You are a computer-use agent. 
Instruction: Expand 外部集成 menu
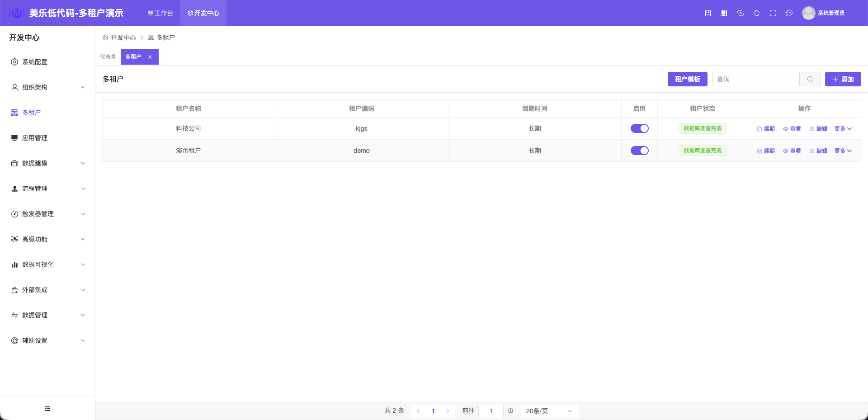[47, 290]
